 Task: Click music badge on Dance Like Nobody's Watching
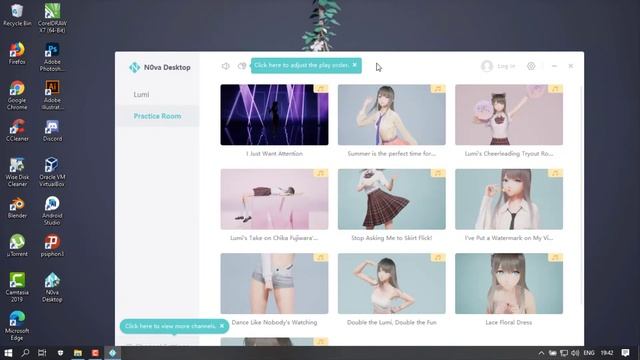coord(321,258)
